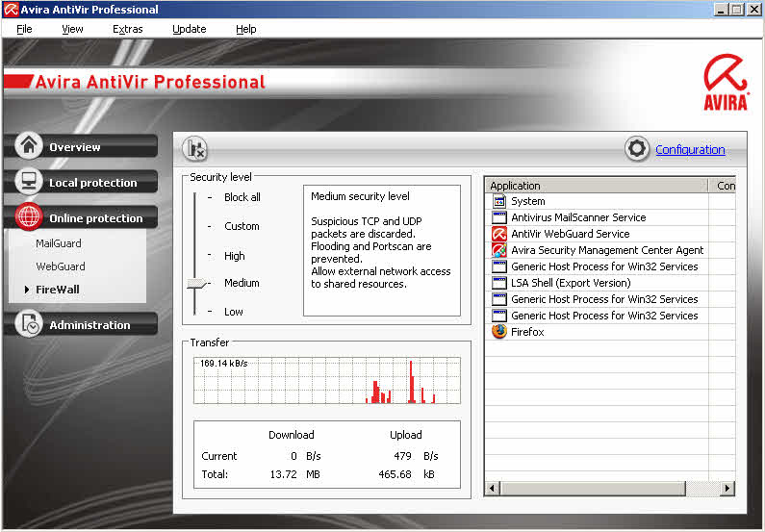Click the 479 current upload value

tap(402, 456)
